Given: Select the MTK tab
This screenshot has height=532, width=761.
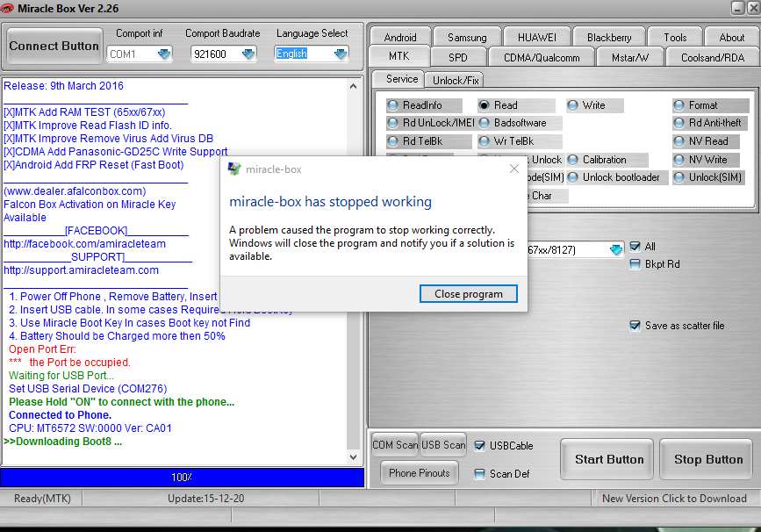Looking at the screenshot, I should pyautogui.click(x=399, y=56).
